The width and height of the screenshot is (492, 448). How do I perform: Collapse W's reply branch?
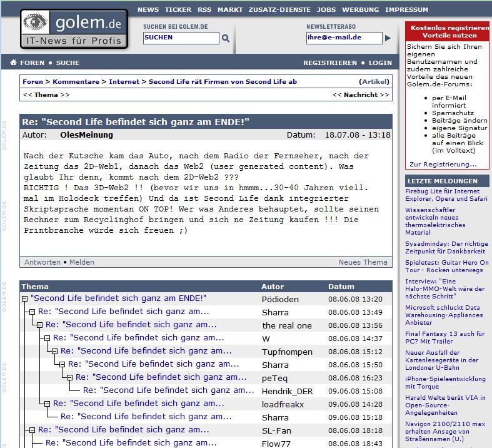(x=47, y=338)
